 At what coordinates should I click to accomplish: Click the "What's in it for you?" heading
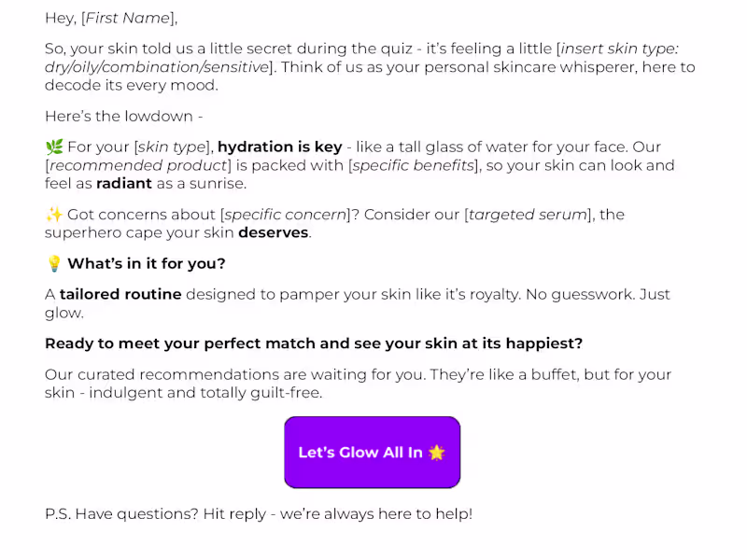pos(146,264)
